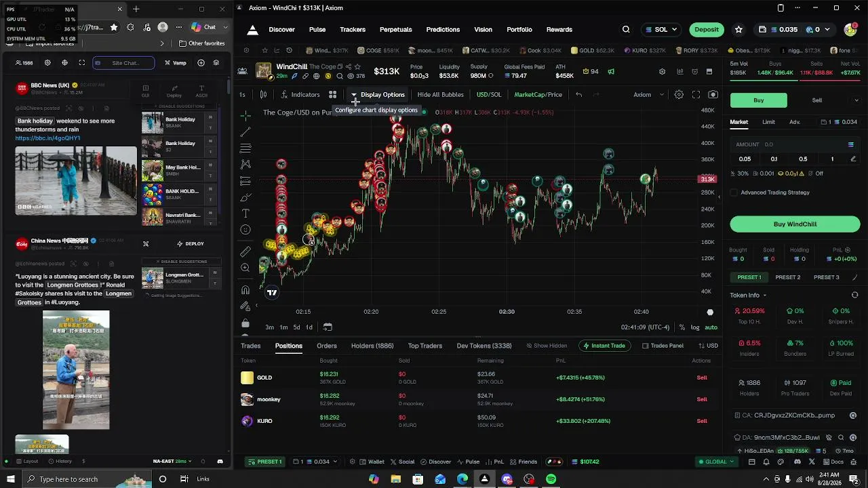The width and height of the screenshot is (868, 488).
Task: Select the Sell tab in trade panel
Action: click(x=817, y=100)
